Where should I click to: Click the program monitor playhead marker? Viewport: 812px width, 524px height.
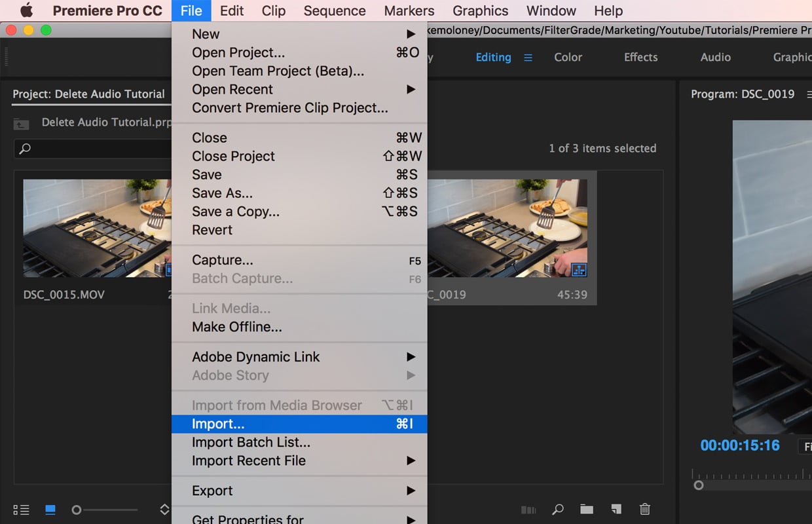coord(699,485)
